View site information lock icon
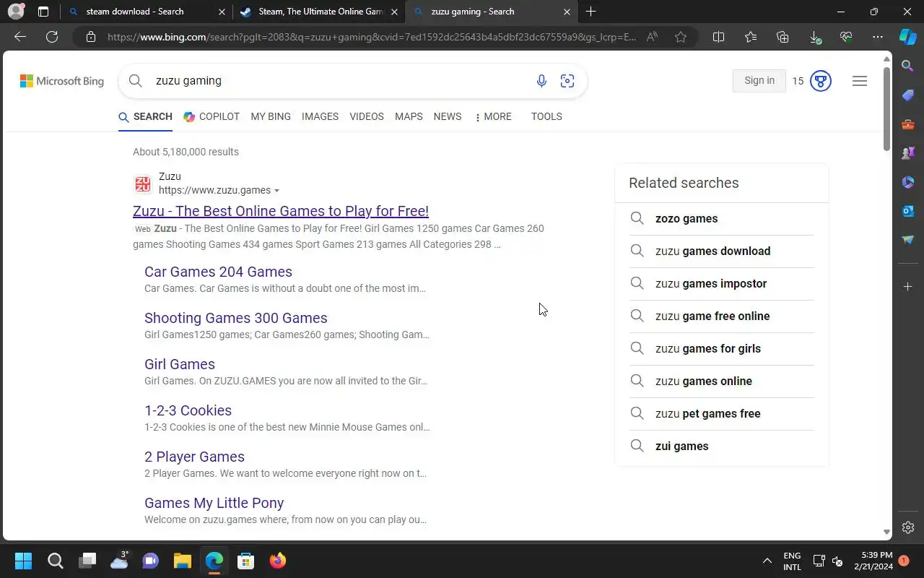The image size is (924, 578). (x=91, y=37)
